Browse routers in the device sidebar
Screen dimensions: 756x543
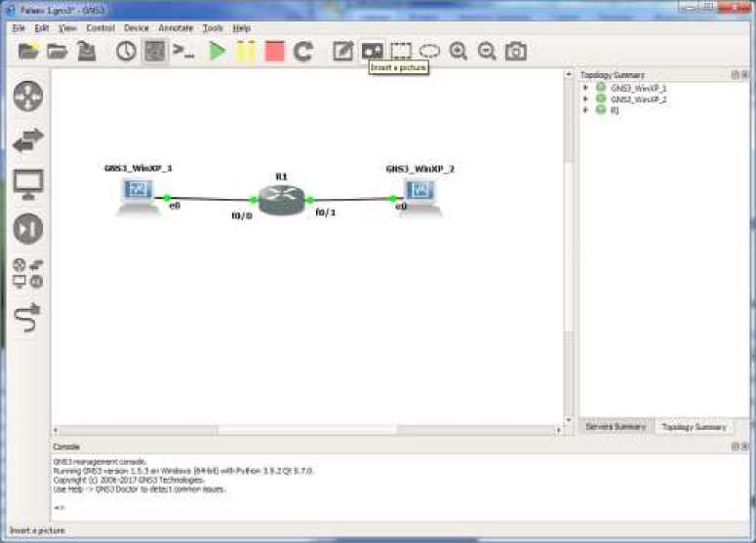click(x=28, y=96)
